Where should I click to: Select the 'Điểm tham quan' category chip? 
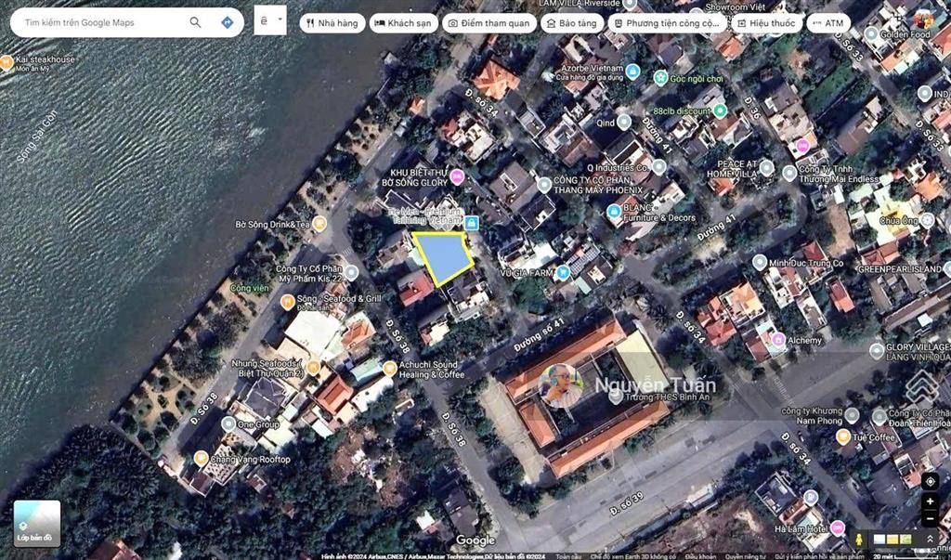489,23
